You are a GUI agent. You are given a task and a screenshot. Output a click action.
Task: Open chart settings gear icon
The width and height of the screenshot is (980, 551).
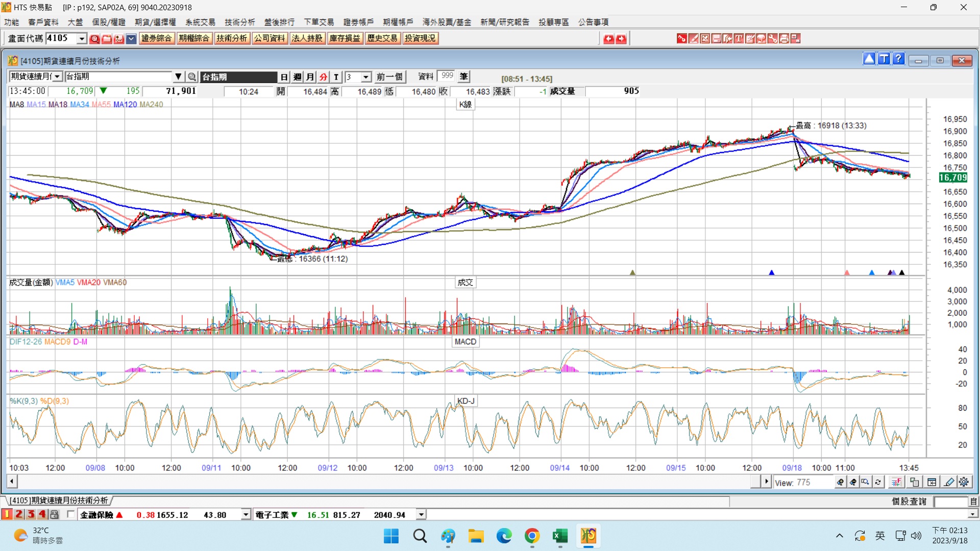pos(964,482)
